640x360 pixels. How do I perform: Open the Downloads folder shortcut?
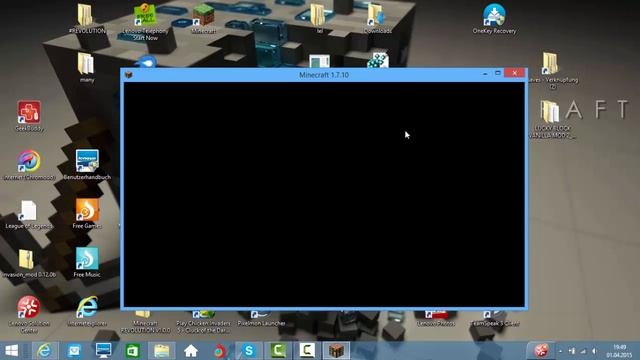pos(377,18)
